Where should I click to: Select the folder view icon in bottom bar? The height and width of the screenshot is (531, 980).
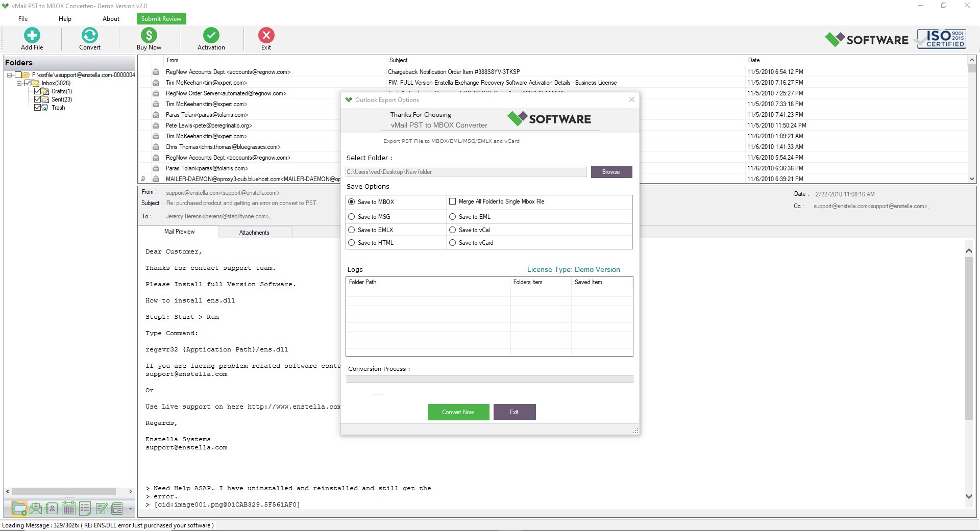(19, 508)
